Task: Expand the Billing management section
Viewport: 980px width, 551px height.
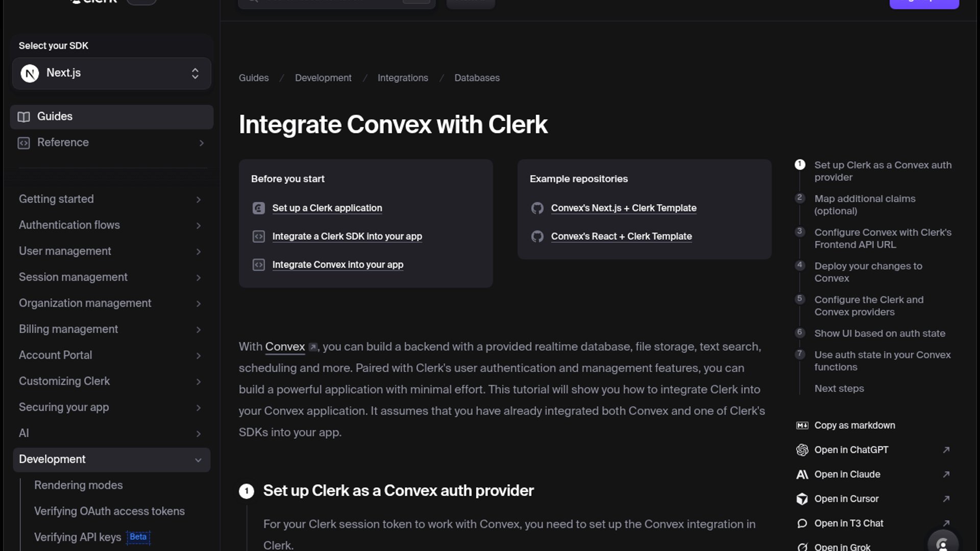Action: pyautogui.click(x=198, y=330)
